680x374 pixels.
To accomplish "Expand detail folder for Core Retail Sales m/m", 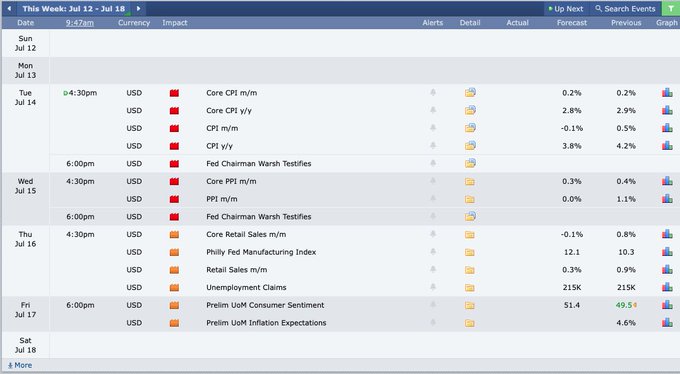I will coord(470,235).
